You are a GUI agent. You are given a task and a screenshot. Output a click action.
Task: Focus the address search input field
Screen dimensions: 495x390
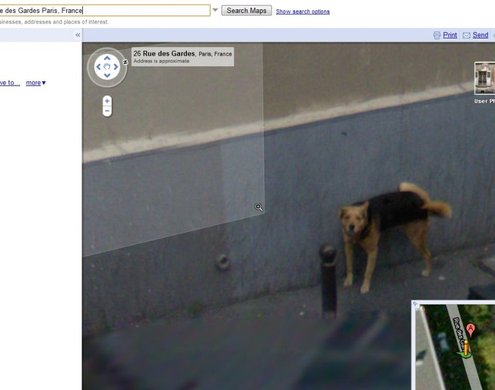104,10
